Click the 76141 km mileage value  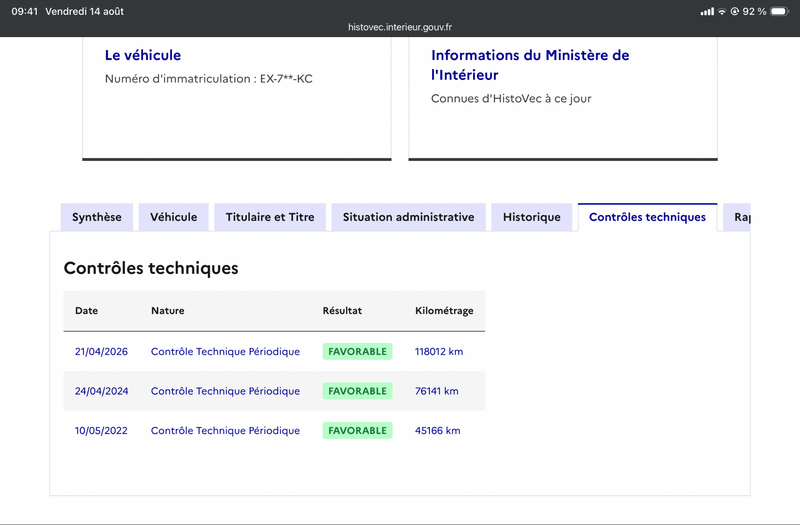tap(437, 391)
